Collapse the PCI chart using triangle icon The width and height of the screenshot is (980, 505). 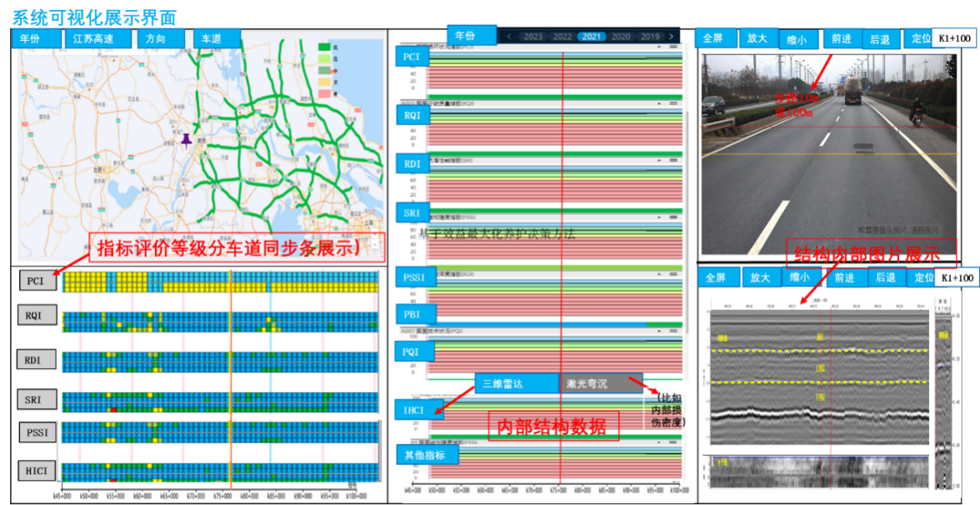pyautogui.click(x=658, y=48)
